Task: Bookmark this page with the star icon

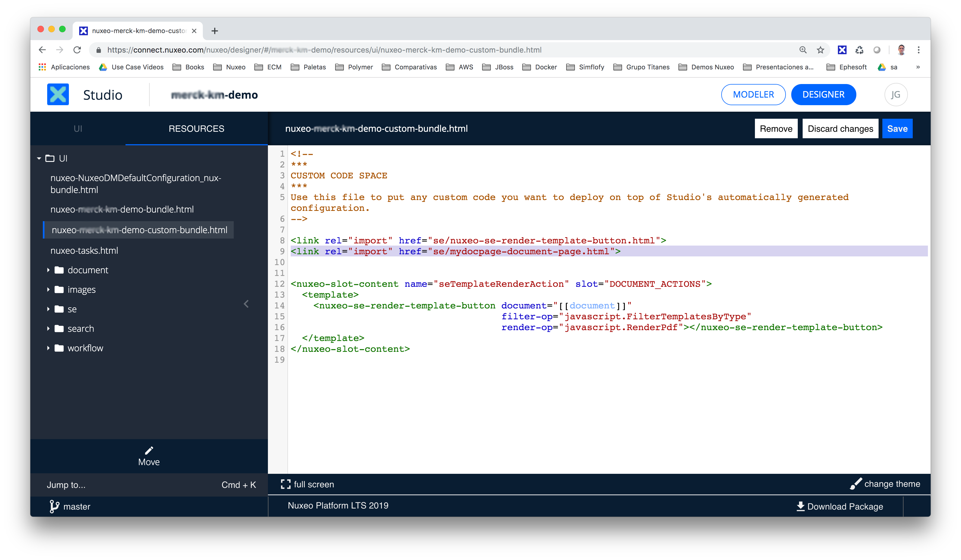Action: 820,50
